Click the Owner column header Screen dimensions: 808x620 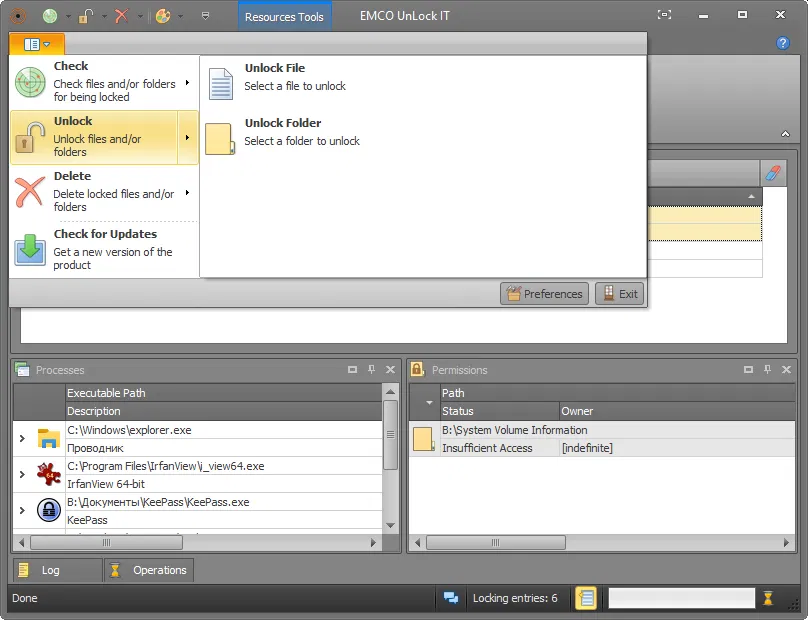click(677, 411)
